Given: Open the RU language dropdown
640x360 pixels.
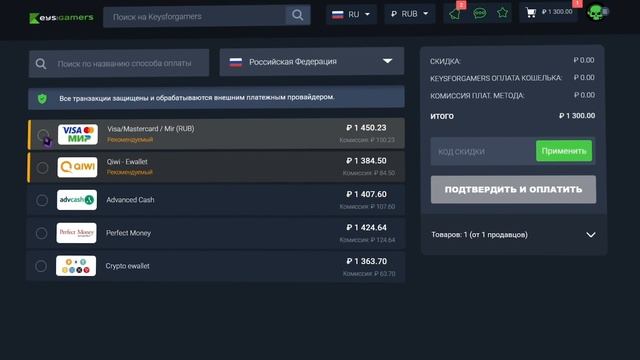Looking at the screenshot, I should [351, 14].
